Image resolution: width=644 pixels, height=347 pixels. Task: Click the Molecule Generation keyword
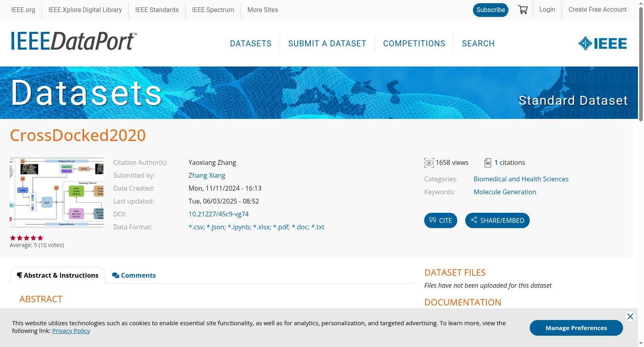click(505, 192)
